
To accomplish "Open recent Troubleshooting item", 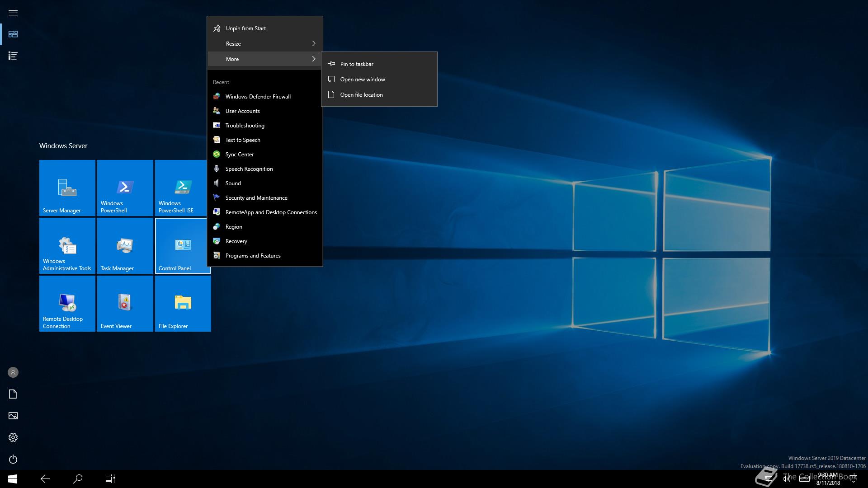I will pyautogui.click(x=265, y=125).
